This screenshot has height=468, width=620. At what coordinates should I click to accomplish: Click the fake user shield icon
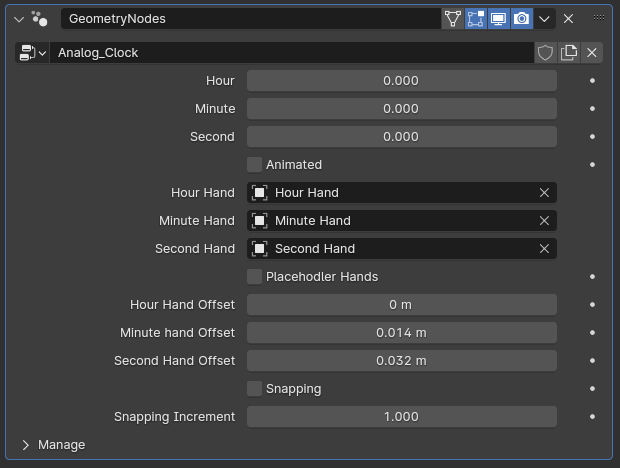(546, 53)
